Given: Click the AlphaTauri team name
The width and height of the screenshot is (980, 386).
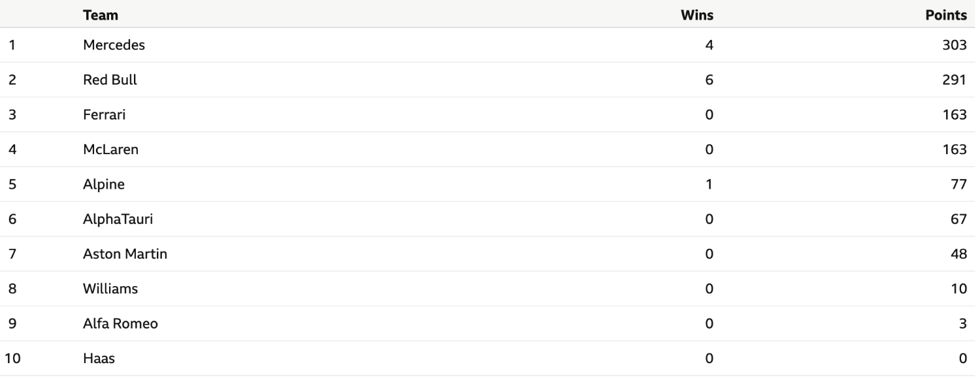Looking at the screenshot, I should pyautogui.click(x=118, y=219).
